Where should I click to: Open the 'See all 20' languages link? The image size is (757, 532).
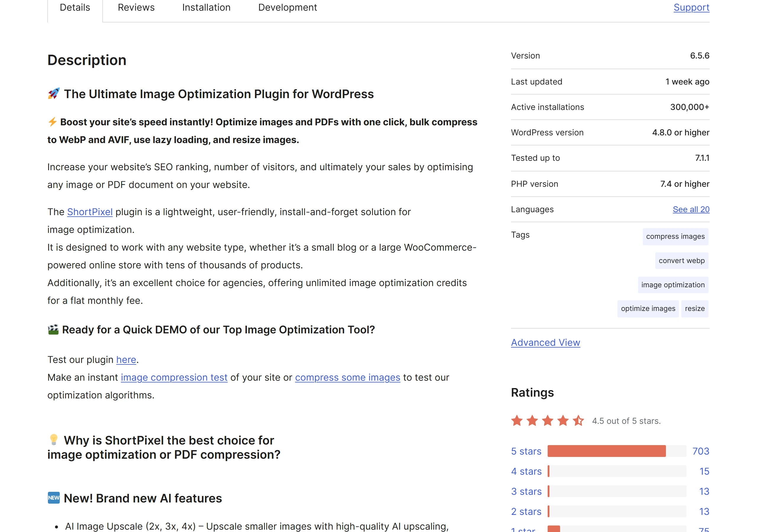(691, 210)
